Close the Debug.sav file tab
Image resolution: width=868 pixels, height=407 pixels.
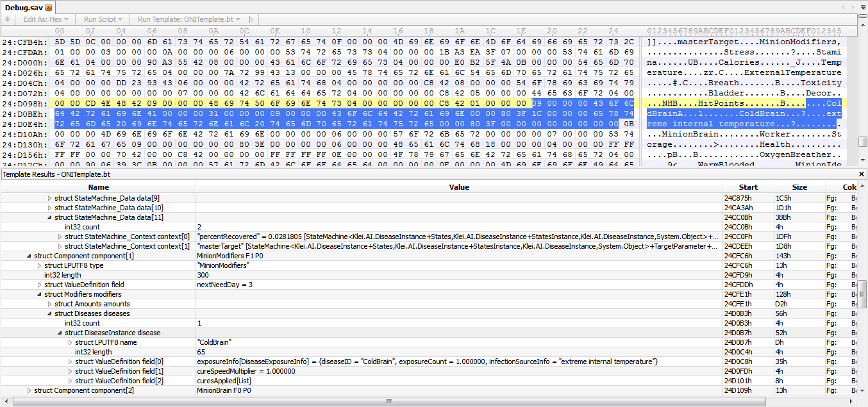click(x=48, y=7)
